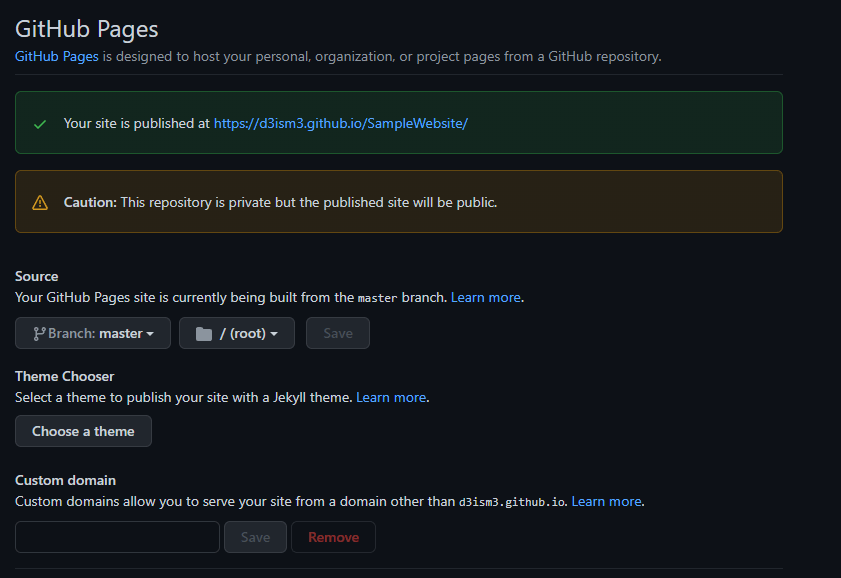Click the caret arrow beside (root)
Screen dimensions: 841x578
pos(274,334)
